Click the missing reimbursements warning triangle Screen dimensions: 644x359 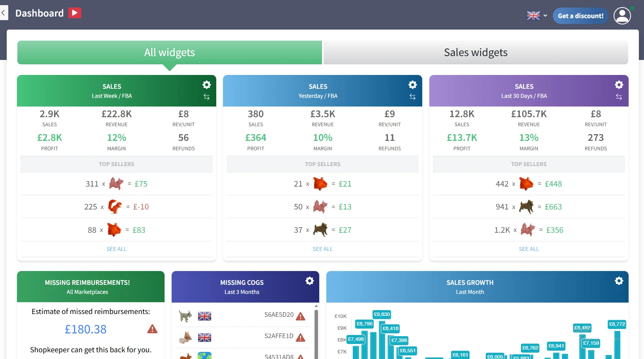coord(152,329)
